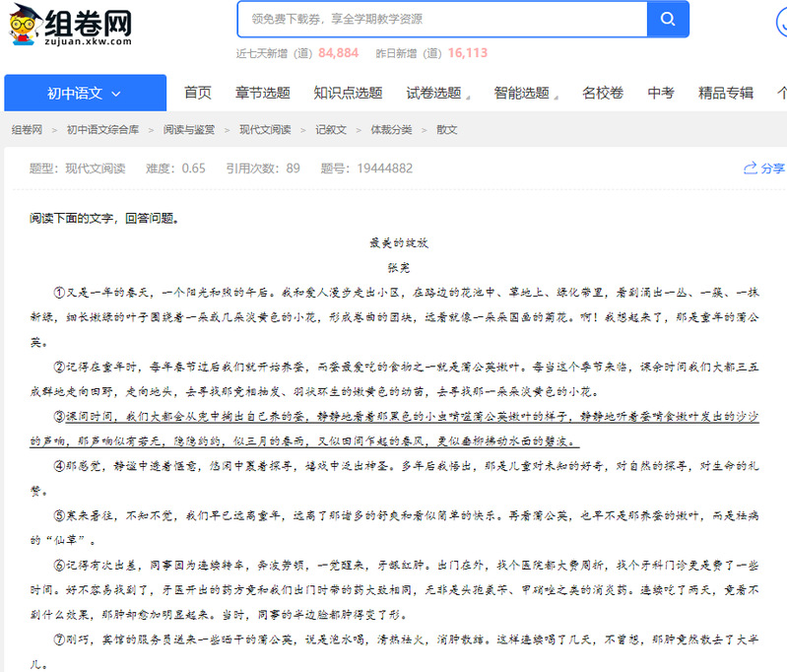The width and height of the screenshot is (787, 672).
Task: Click the search magnifier button
Action: coord(667,19)
